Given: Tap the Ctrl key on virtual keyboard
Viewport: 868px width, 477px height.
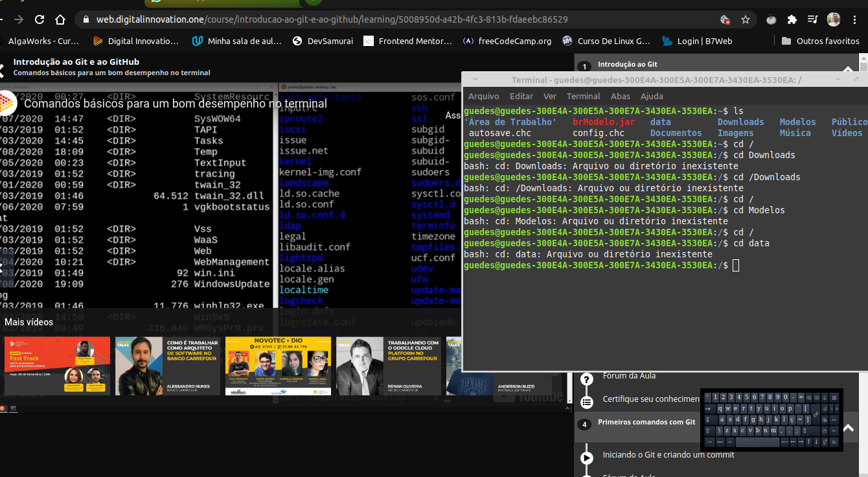Looking at the screenshot, I should tap(710, 442).
